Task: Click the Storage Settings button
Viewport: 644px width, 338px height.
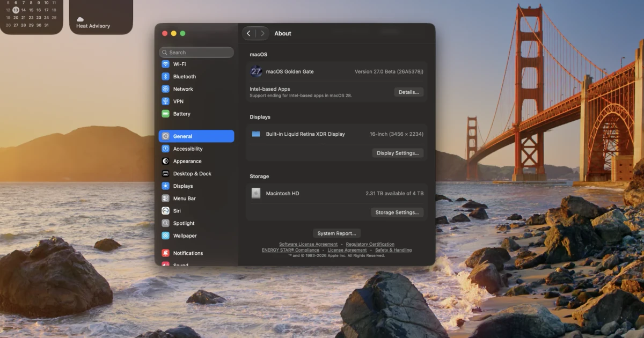Action: pos(397,212)
